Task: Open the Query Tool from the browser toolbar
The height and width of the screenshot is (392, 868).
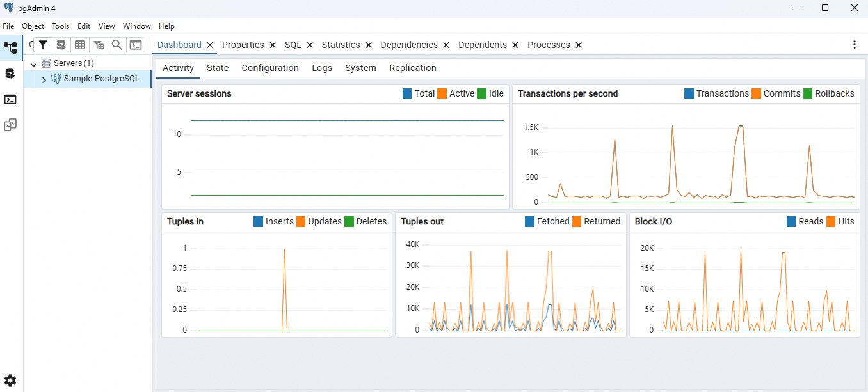Action: click(61, 44)
